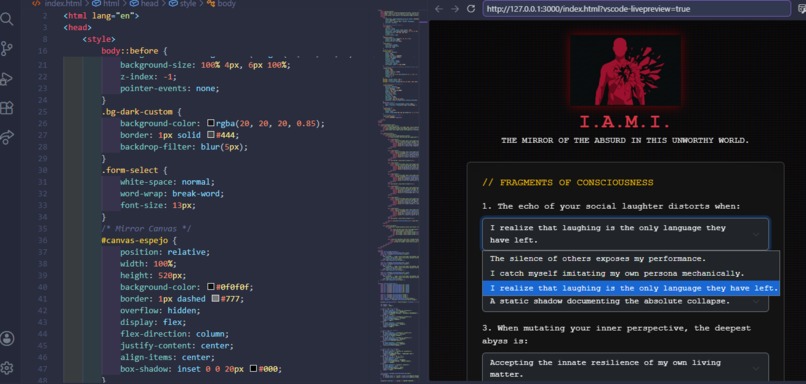Click the red figure logo image

coord(626,70)
